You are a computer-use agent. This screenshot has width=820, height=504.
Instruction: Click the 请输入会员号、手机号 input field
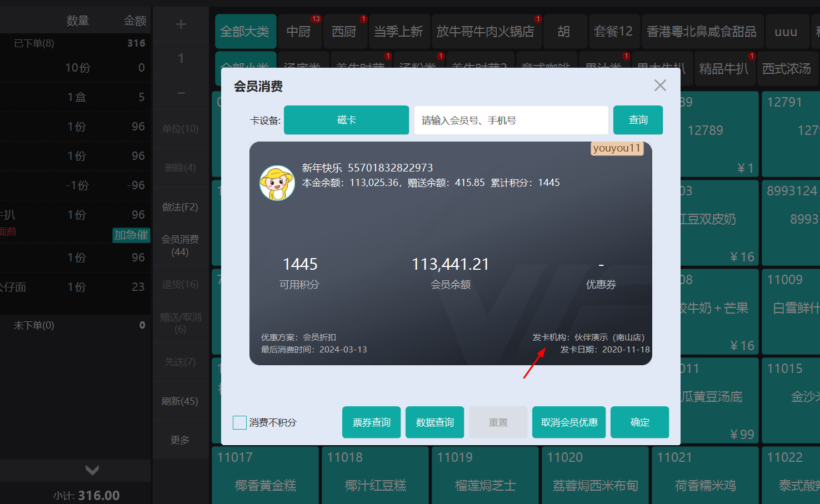[x=510, y=120]
